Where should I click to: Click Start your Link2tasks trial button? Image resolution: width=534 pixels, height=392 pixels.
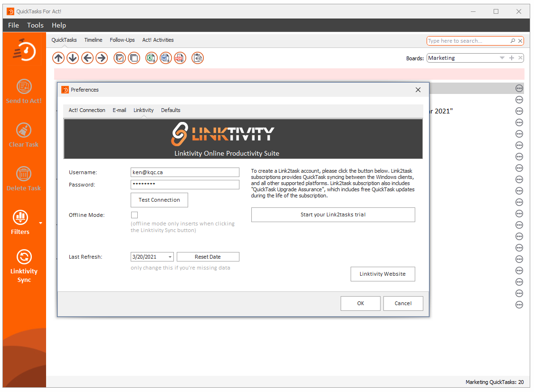coord(333,215)
